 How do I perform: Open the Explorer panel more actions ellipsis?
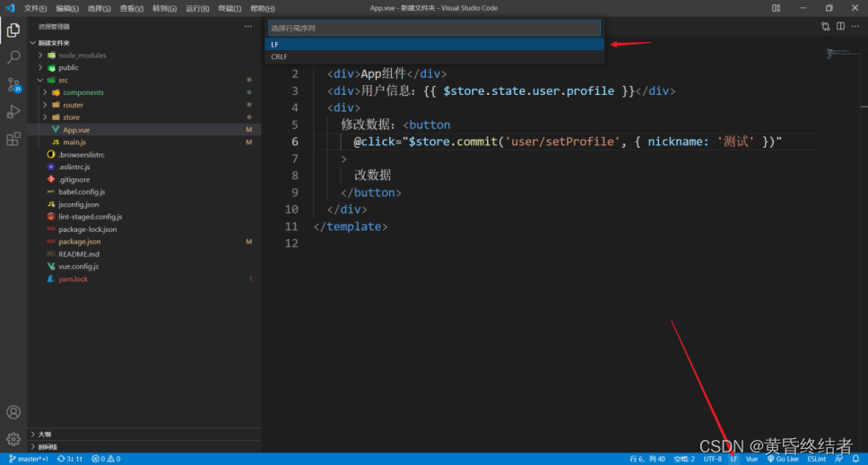click(x=248, y=27)
